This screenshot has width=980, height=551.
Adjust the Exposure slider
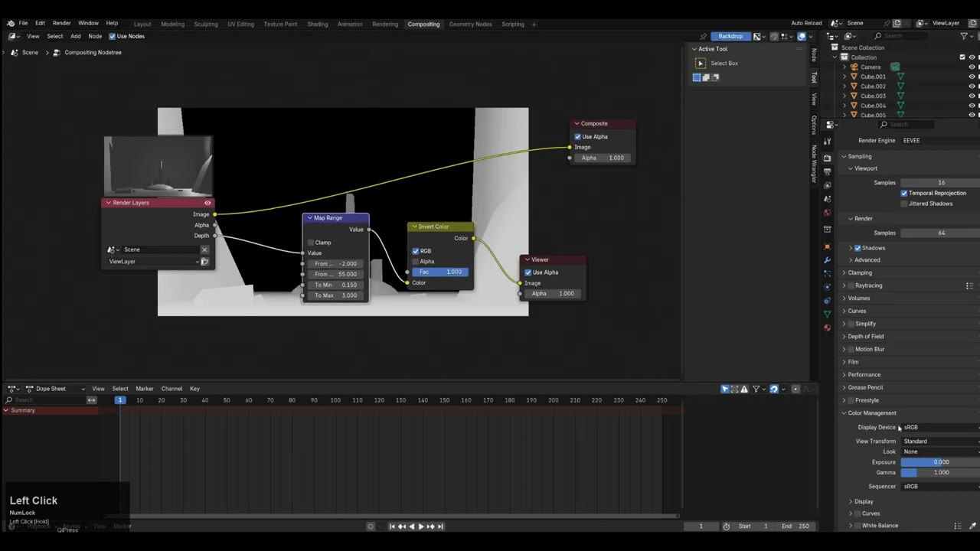pos(940,462)
